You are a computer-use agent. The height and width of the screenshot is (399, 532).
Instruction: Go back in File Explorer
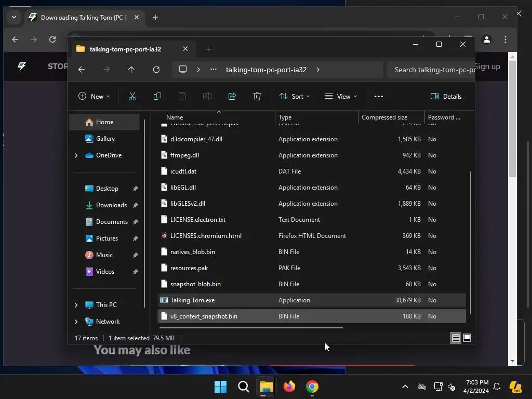(82, 70)
